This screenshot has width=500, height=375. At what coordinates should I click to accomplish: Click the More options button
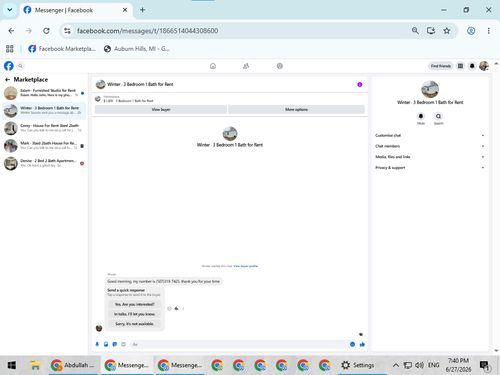click(296, 109)
